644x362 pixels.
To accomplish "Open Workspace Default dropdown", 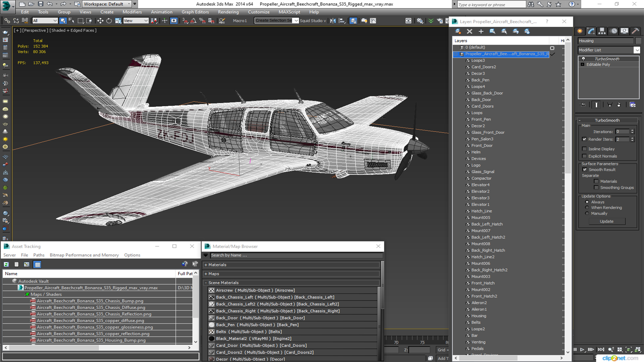I will click(107, 4).
